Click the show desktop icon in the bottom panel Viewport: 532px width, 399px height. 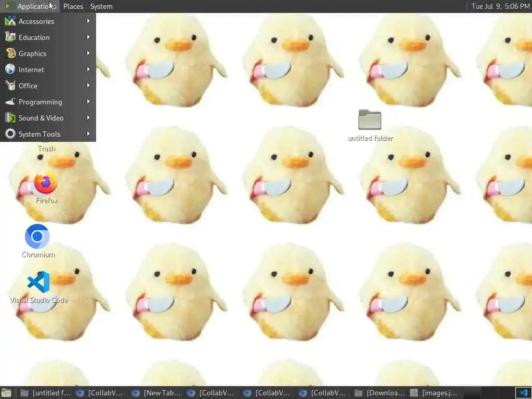pyautogui.click(x=6, y=393)
